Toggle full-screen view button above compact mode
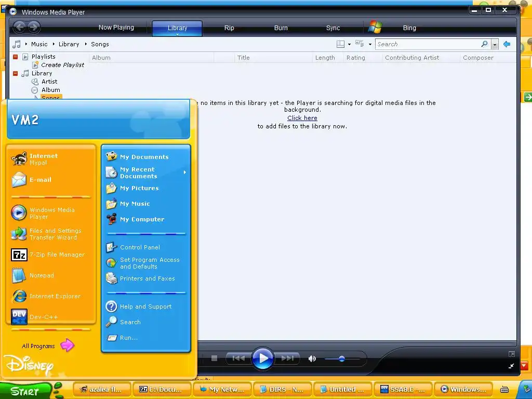Image resolution: width=532 pixels, height=399 pixels. coord(512,354)
